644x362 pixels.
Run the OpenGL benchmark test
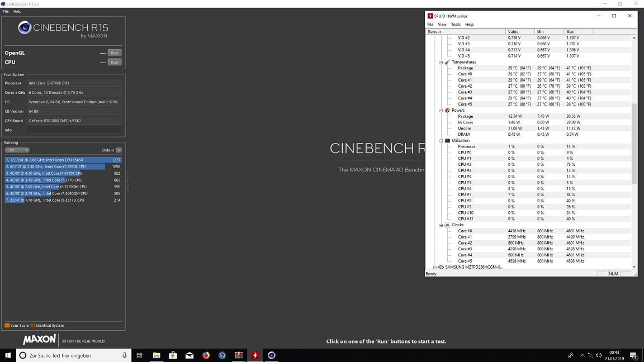pos(114,53)
